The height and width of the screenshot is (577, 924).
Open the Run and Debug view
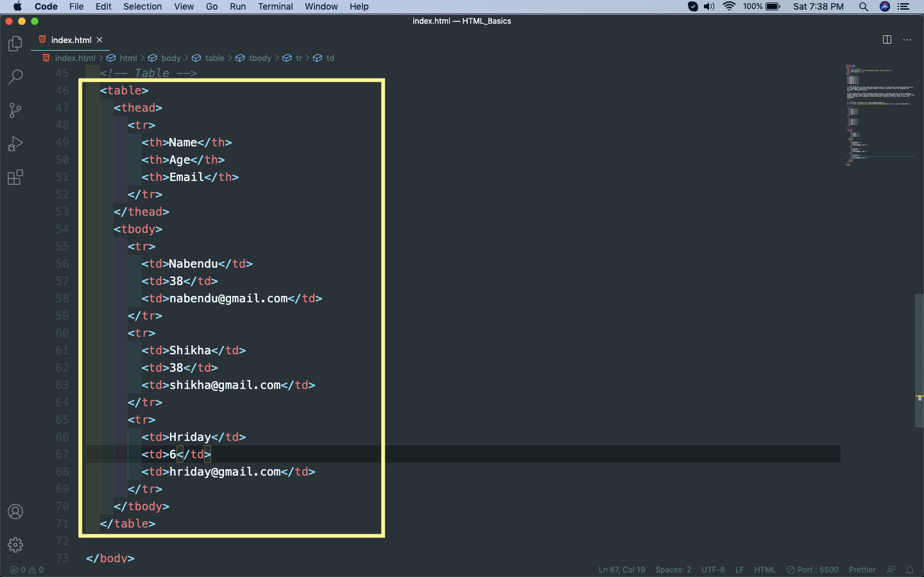(15, 144)
